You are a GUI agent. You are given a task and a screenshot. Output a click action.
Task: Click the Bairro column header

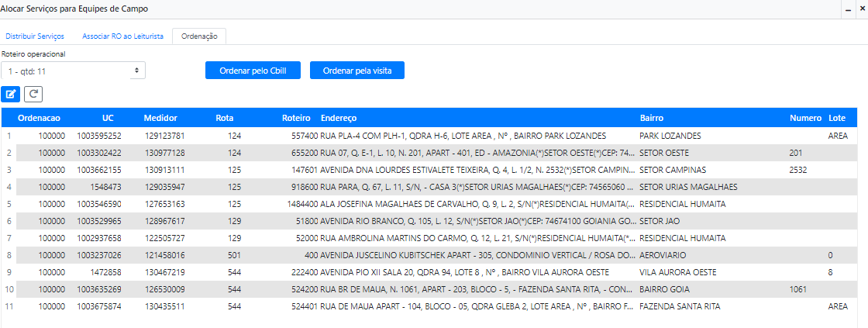[x=651, y=118]
